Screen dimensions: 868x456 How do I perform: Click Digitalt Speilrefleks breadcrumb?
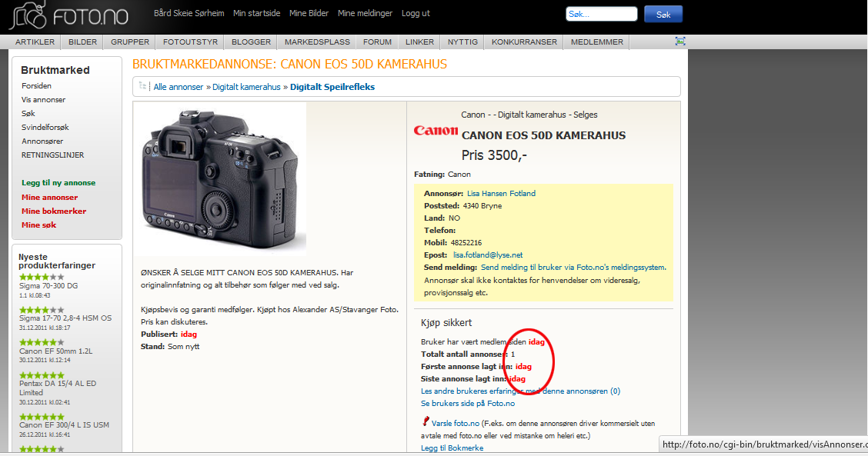click(332, 87)
